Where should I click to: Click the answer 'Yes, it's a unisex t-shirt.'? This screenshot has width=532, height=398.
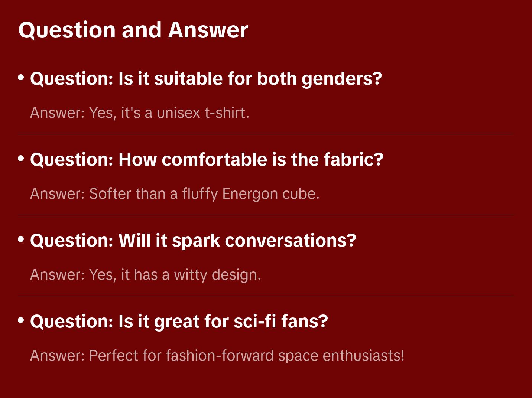point(140,113)
